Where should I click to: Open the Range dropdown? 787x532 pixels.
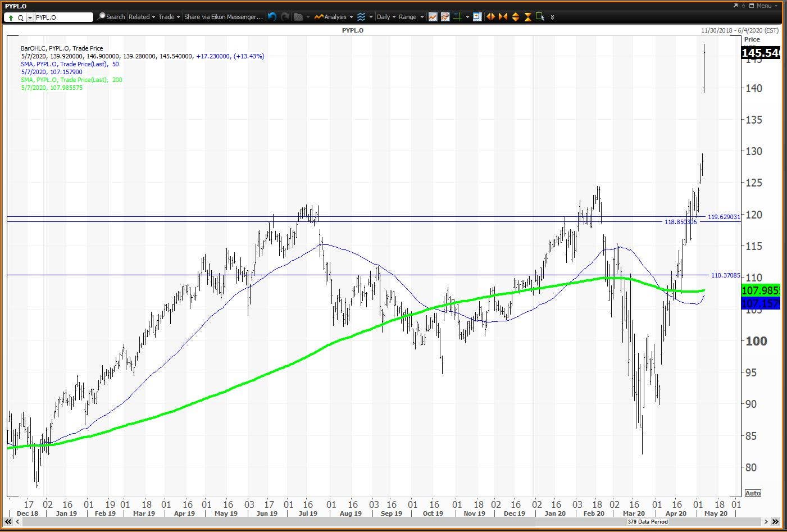(x=411, y=17)
